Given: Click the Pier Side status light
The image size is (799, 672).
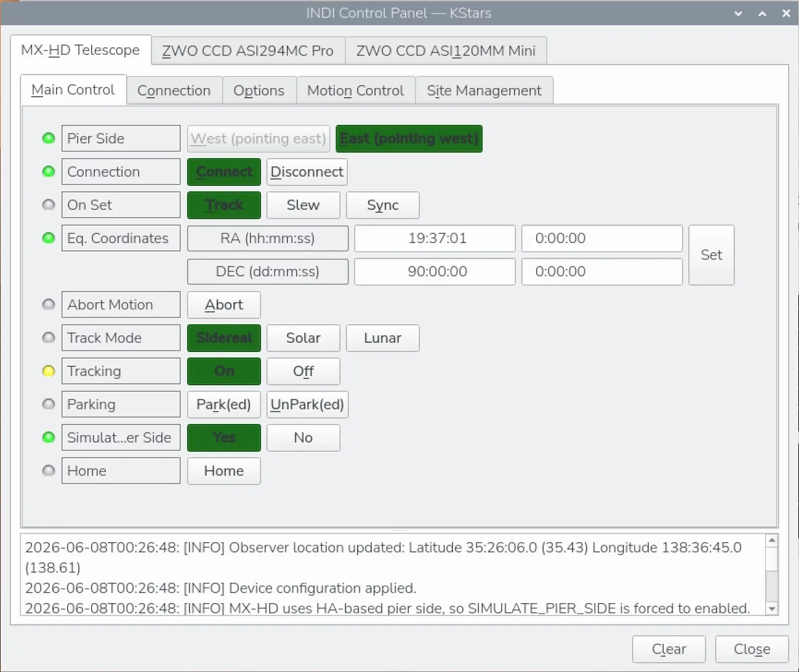Looking at the screenshot, I should 49,138.
